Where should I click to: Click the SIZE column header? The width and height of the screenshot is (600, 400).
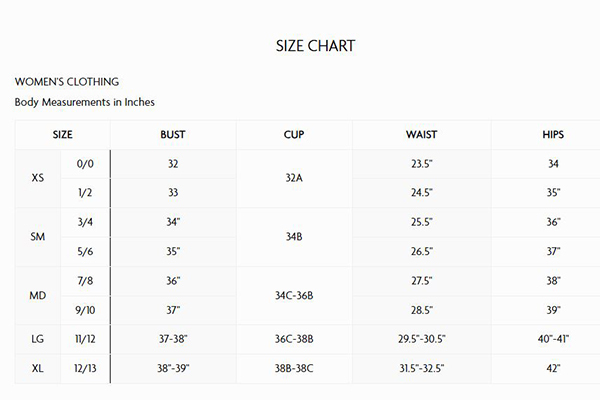[62, 135]
